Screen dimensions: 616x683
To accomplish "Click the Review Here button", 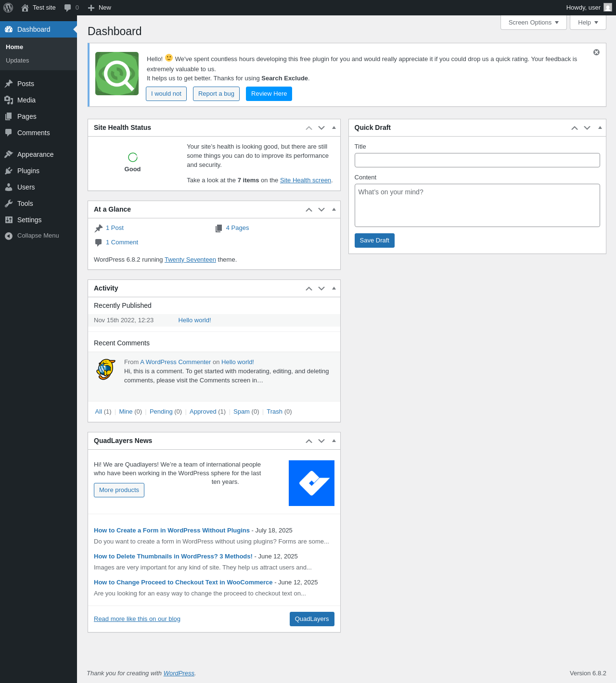I will 269,94.
